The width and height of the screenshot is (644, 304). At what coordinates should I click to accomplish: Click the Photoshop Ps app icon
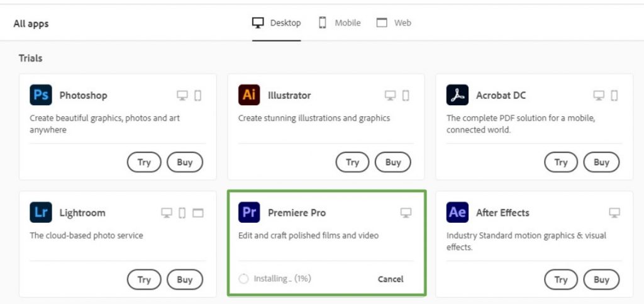click(41, 95)
